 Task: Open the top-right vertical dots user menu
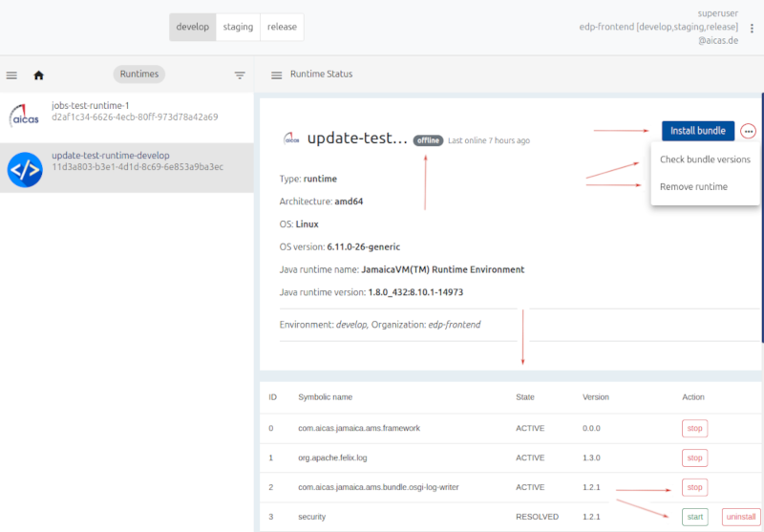(x=752, y=28)
